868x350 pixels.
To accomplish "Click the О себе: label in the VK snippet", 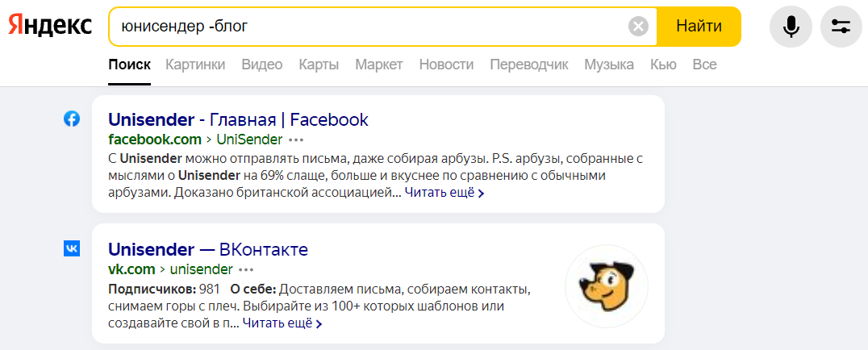I will 253,289.
